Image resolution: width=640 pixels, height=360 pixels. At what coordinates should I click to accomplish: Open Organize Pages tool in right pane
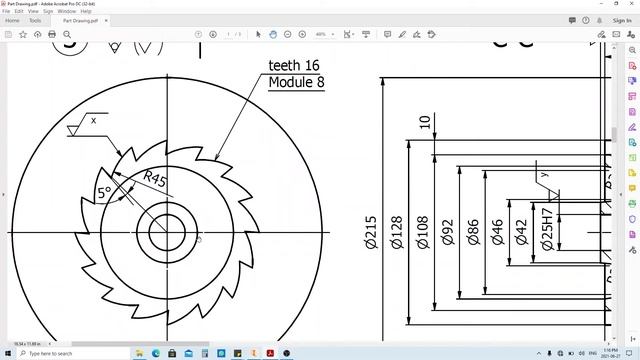click(x=632, y=96)
